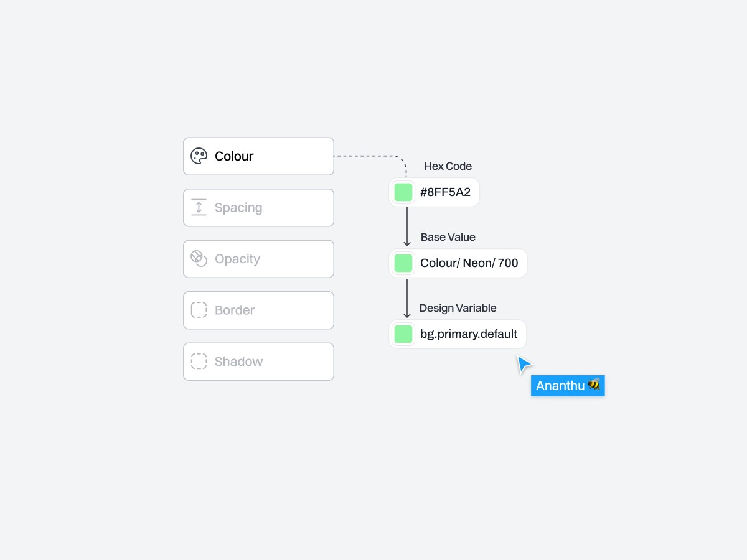Click the overlapping circles Opacity icon

click(199, 259)
